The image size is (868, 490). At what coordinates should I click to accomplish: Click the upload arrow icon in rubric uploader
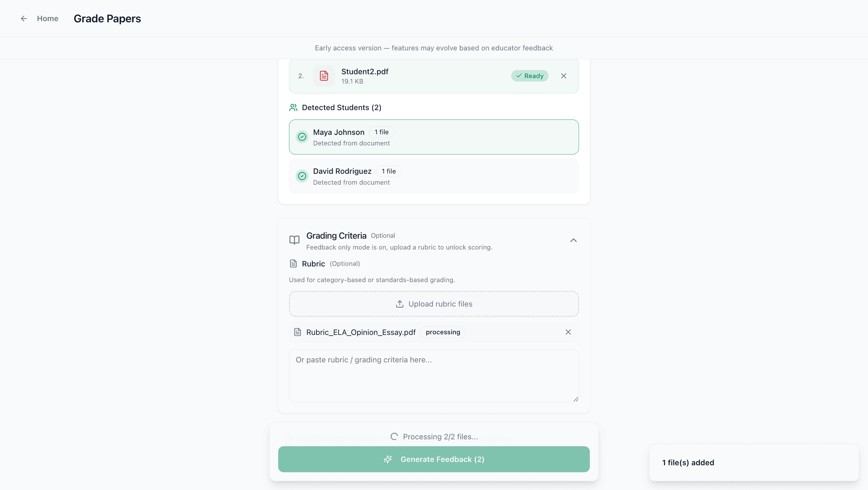coord(400,304)
